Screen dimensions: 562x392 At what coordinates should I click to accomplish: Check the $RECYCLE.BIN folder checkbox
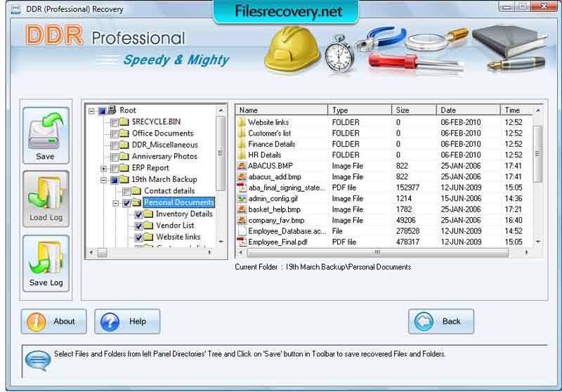click(x=115, y=123)
